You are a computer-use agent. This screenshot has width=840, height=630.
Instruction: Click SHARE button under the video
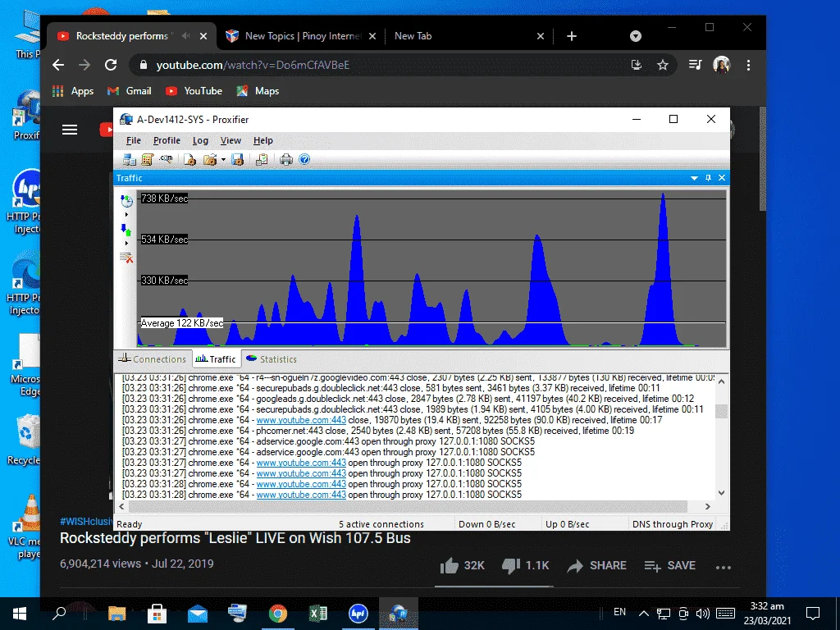(x=597, y=566)
